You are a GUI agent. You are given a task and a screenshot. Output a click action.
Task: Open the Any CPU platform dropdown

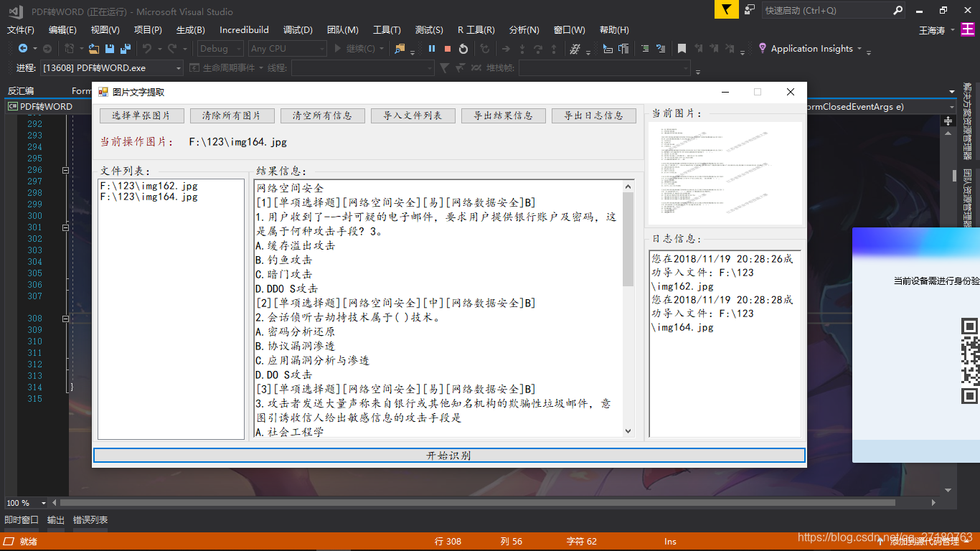click(x=288, y=49)
